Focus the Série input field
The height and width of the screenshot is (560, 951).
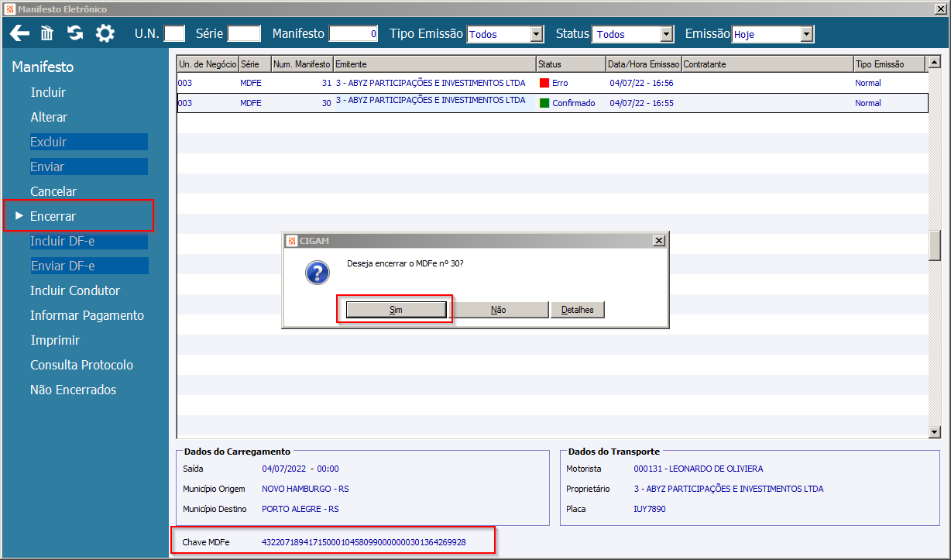pyautogui.click(x=245, y=33)
